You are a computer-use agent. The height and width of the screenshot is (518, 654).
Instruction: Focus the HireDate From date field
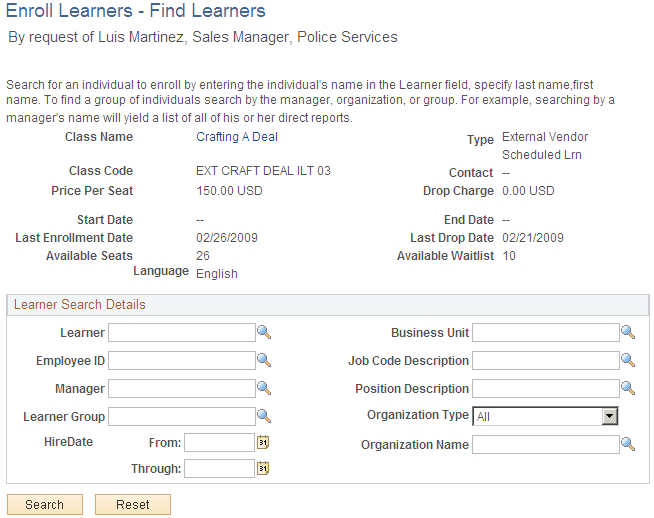219,443
